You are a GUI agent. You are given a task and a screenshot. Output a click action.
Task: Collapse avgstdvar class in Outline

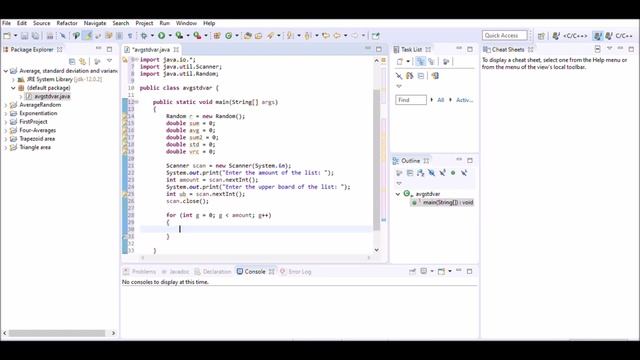coord(398,194)
